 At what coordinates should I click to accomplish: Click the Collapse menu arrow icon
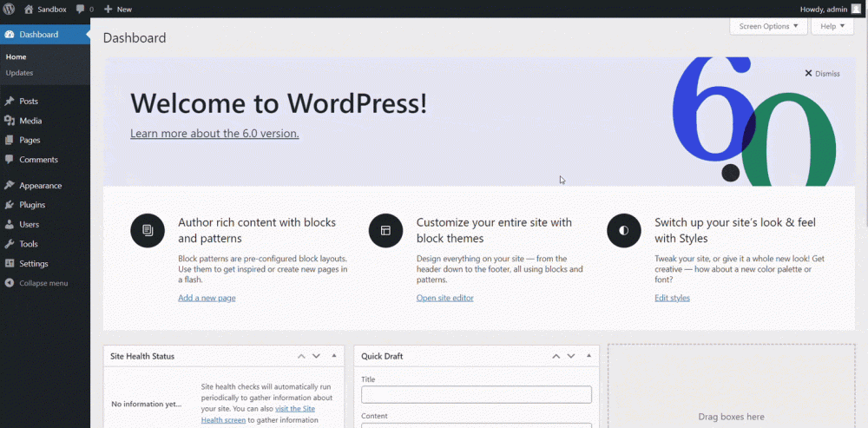[x=10, y=283]
